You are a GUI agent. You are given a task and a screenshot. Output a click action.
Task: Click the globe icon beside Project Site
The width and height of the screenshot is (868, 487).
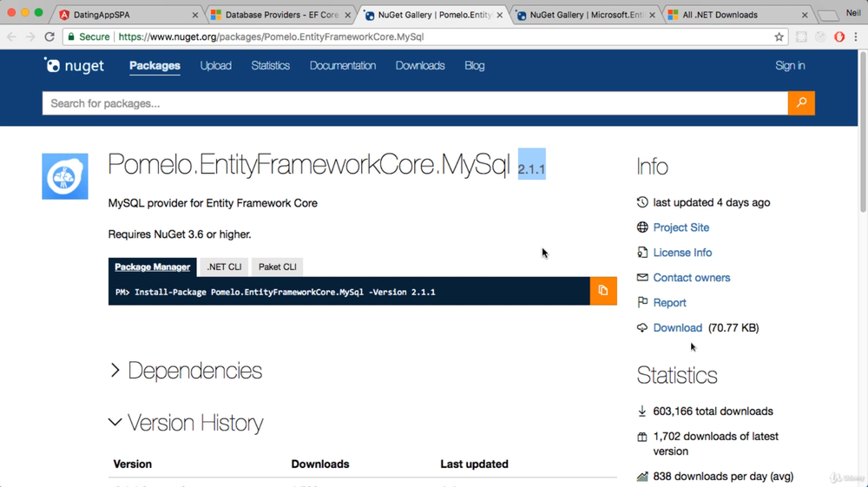642,227
